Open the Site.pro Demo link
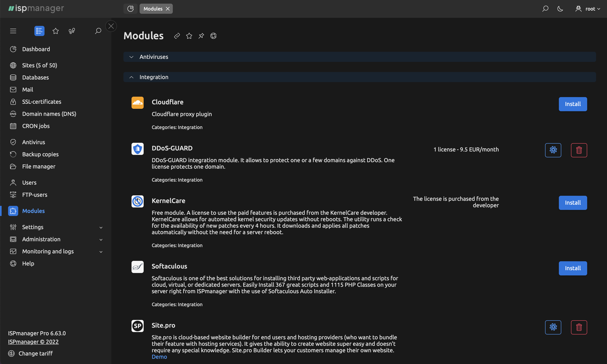Image resolution: width=607 pixels, height=364 pixels. (159, 357)
